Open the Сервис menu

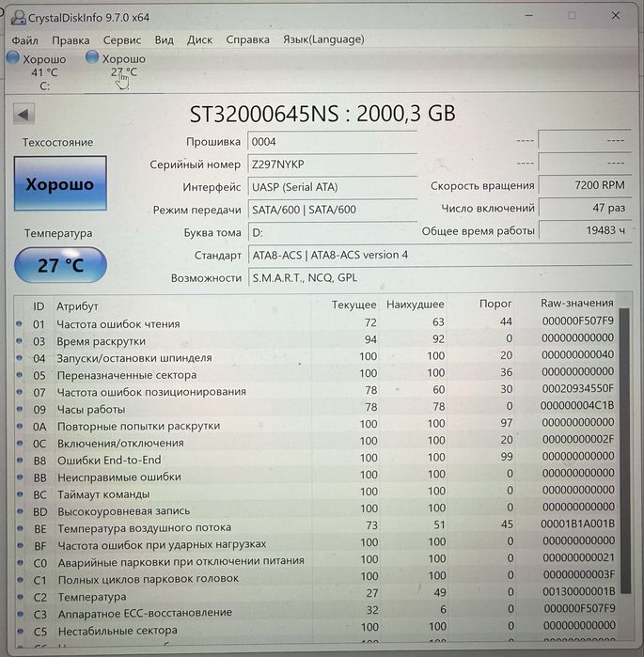point(122,40)
